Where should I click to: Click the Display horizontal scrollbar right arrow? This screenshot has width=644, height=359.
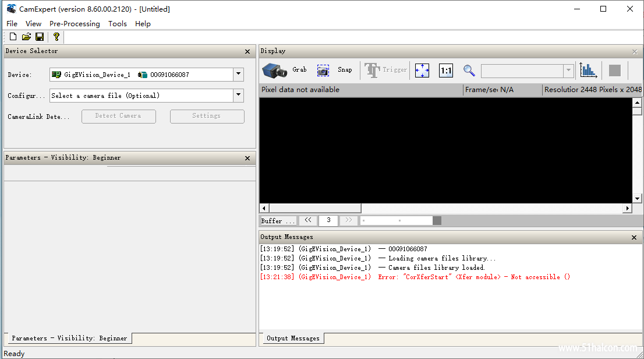627,208
